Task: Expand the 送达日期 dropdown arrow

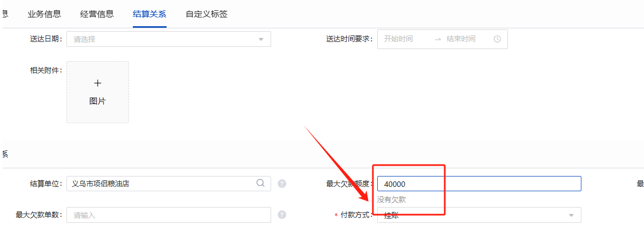Action: click(261, 39)
